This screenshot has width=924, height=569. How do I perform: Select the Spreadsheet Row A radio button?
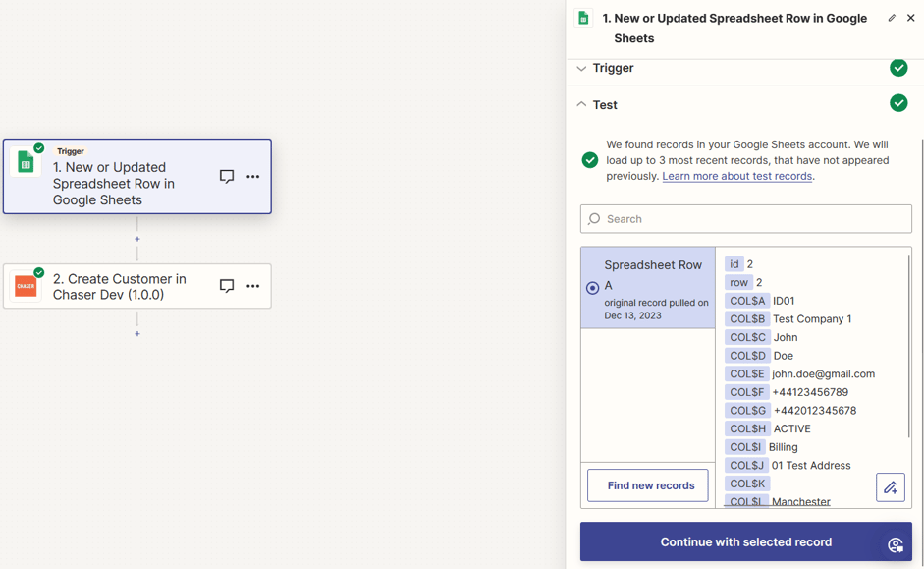592,287
